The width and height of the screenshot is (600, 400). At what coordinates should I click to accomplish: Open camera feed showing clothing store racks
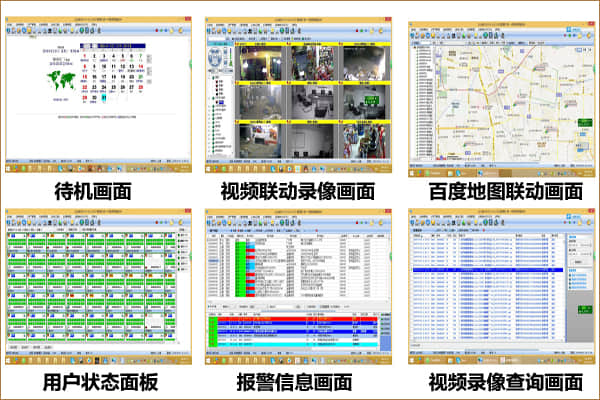coord(364,141)
